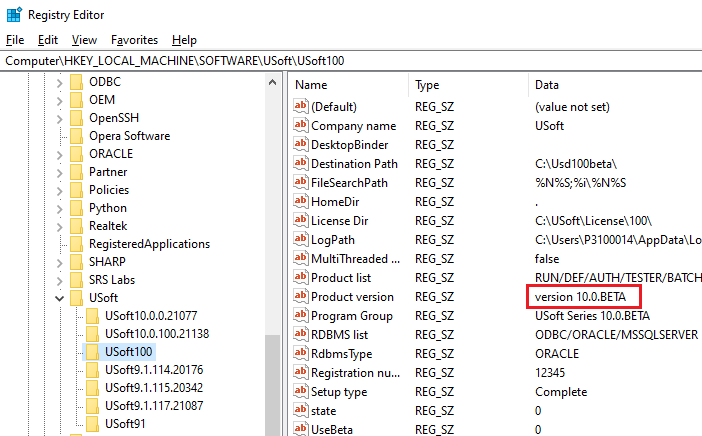Select the USoft9.1.114.20176 key
The height and width of the screenshot is (436, 702).
pyautogui.click(x=153, y=370)
